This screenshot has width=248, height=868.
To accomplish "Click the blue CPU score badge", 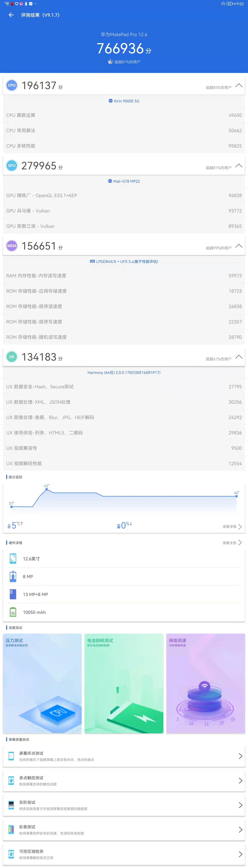I will (x=12, y=85).
